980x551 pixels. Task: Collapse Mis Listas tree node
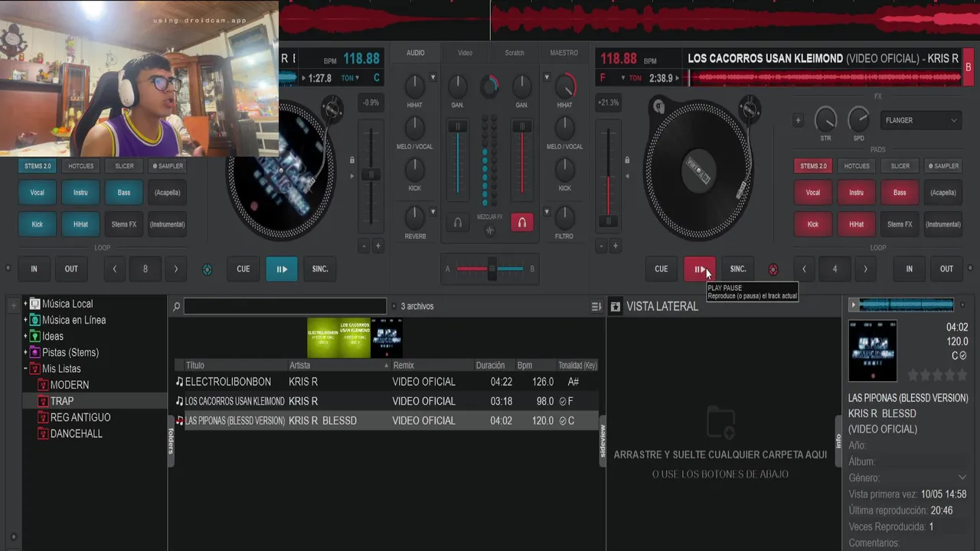coord(25,369)
